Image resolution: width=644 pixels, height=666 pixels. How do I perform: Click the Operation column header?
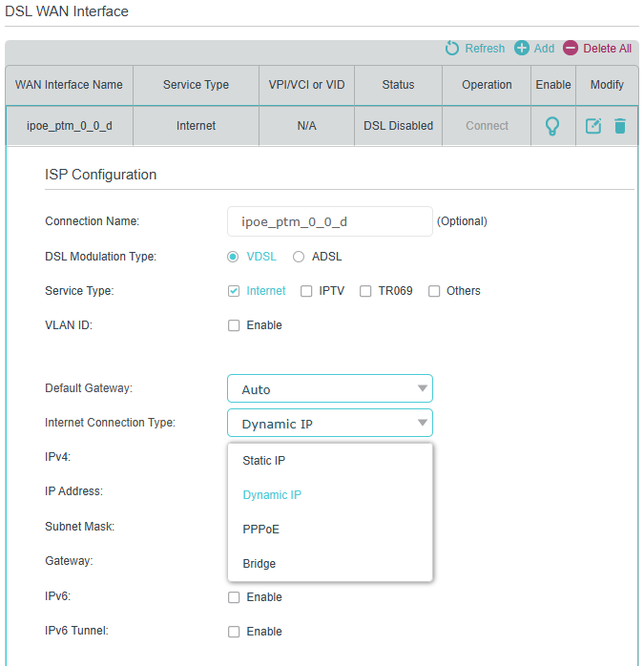487,85
